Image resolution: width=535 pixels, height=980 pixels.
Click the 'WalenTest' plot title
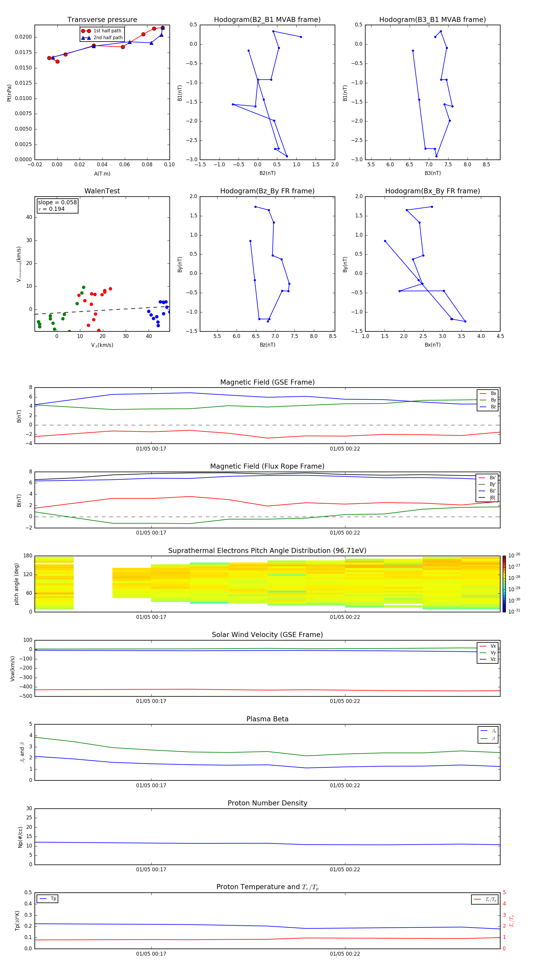102,191
